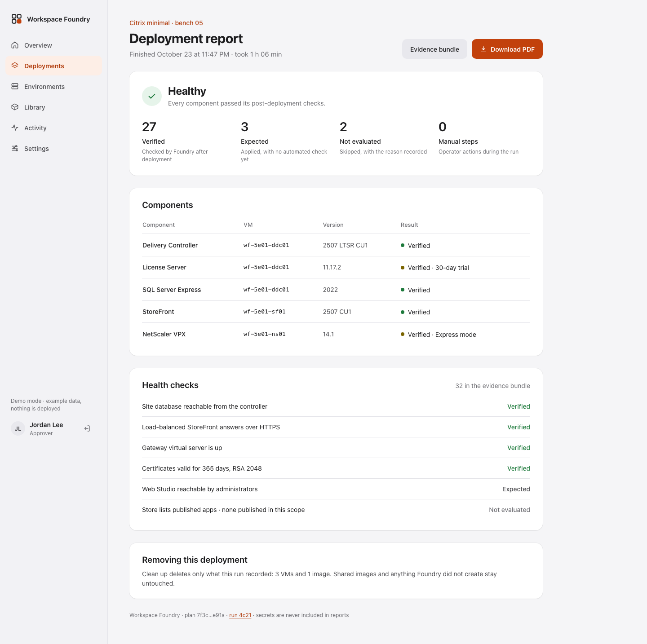Screen dimensions: 647x644
Task: Click the Activity pulse icon
Action: (x=15, y=128)
